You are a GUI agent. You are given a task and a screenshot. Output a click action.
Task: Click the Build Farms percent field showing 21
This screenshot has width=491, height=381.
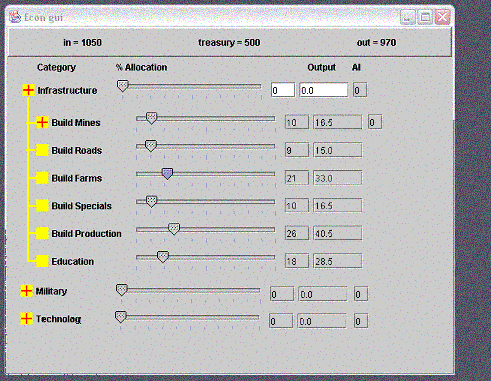coord(297,178)
